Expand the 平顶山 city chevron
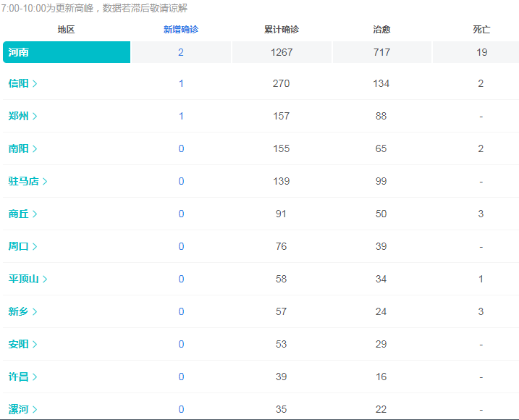 [x=45, y=280]
